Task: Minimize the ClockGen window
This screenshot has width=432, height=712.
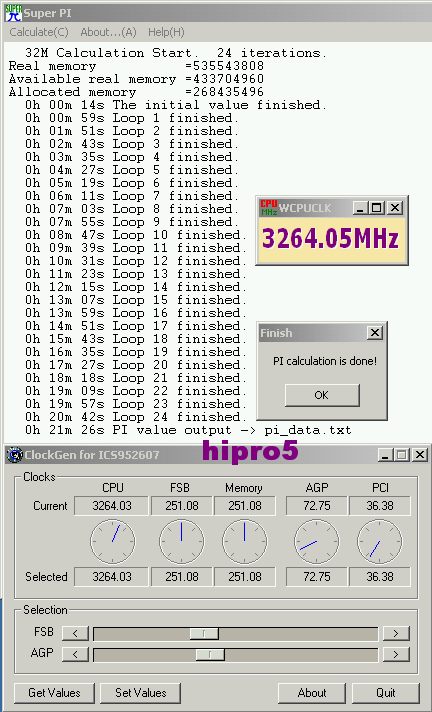Action: pos(385,455)
